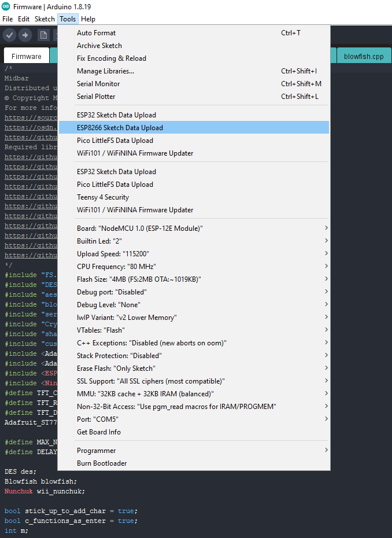This screenshot has width=392, height=538.
Task: Click the Upload arrow toolbar icon
Action: pyautogui.click(x=25, y=35)
